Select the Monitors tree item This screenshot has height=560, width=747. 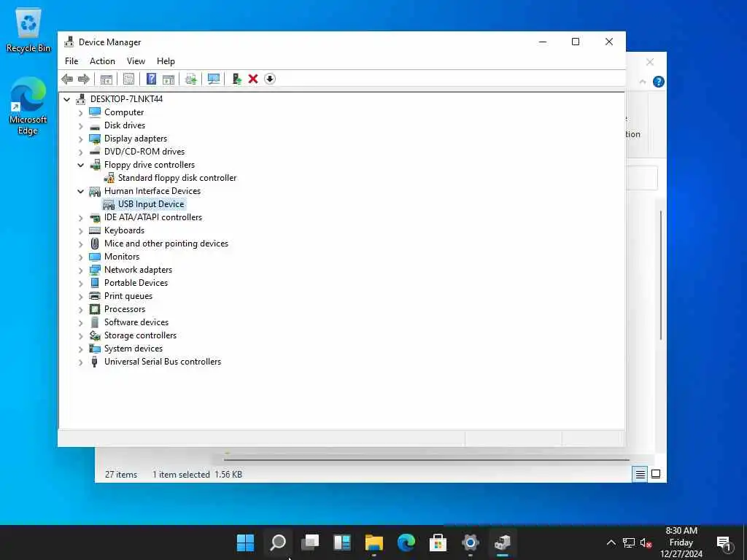(x=122, y=257)
